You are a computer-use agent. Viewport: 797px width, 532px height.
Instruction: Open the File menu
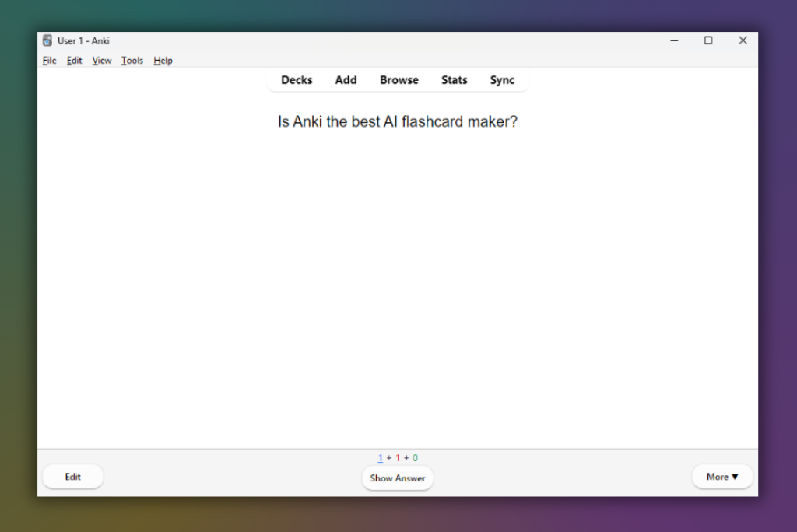pos(49,60)
